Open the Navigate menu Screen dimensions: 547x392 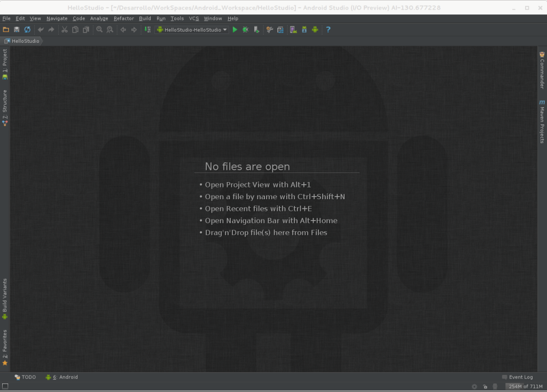[x=57, y=19]
